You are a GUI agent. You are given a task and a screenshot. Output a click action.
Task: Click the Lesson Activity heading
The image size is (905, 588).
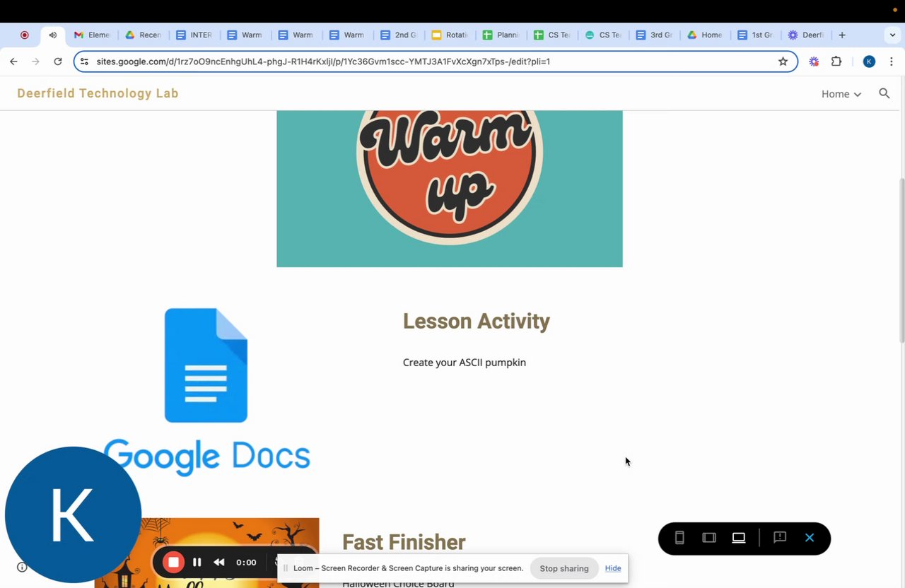pos(477,321)
